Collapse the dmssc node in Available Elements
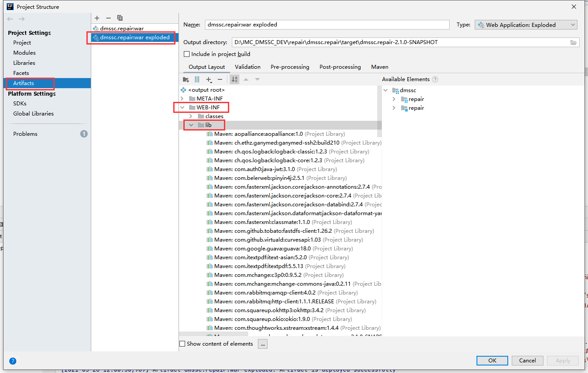Viewport: 588px width, 373px height. click(386, 90)
